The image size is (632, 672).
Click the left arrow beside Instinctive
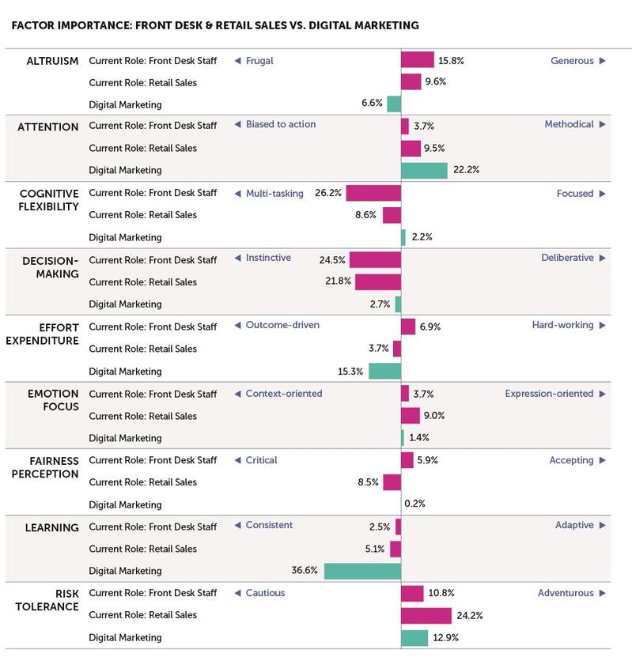coord(237,258)
